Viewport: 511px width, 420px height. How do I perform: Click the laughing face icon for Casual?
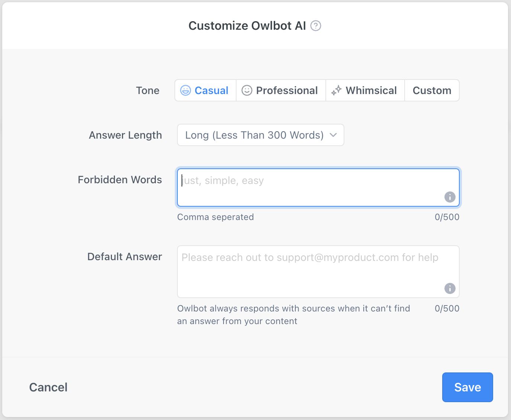(185, 90)
